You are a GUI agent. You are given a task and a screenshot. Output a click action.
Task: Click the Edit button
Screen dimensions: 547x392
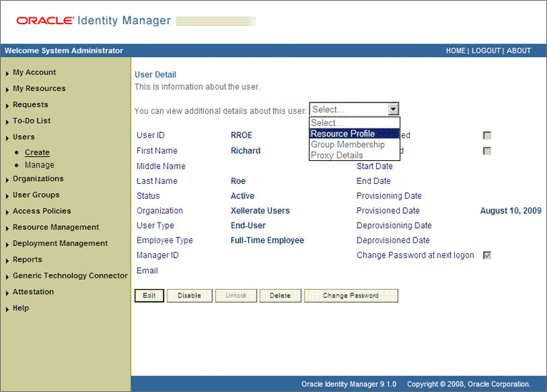pos(149,295)
